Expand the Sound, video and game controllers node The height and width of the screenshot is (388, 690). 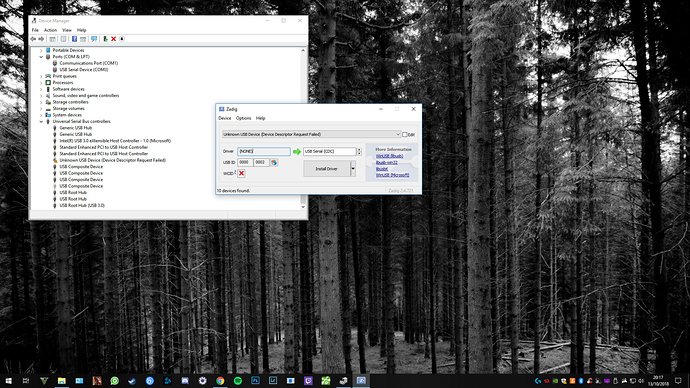point(41,95)
